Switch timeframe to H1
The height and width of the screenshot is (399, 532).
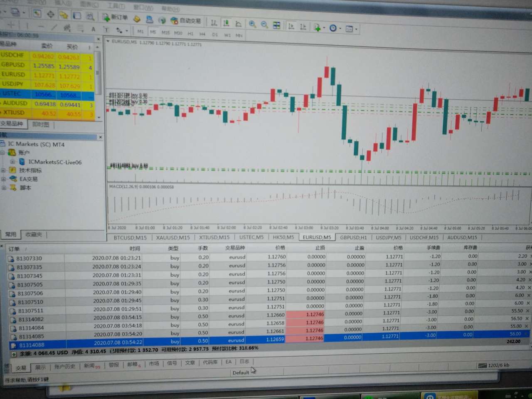[190, 33]
